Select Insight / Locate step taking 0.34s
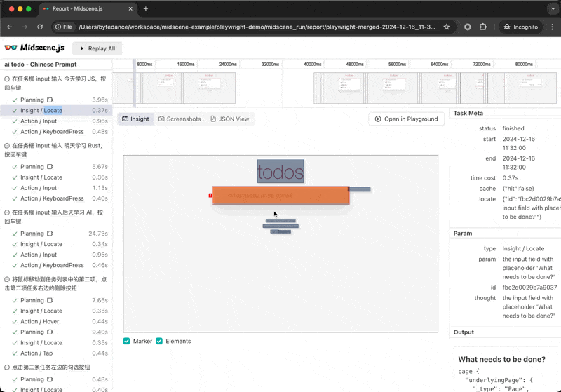561x392 pixels. [x=56, y=244]
